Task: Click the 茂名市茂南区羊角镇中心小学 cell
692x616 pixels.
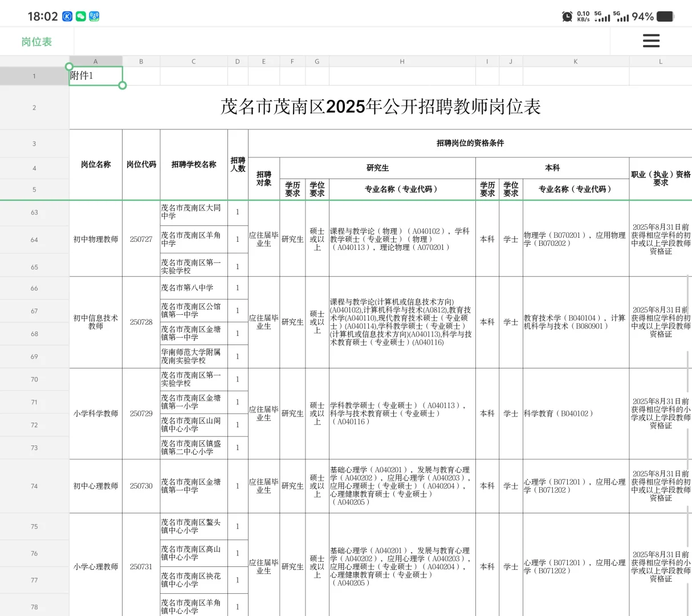Action: click(194, 606)
